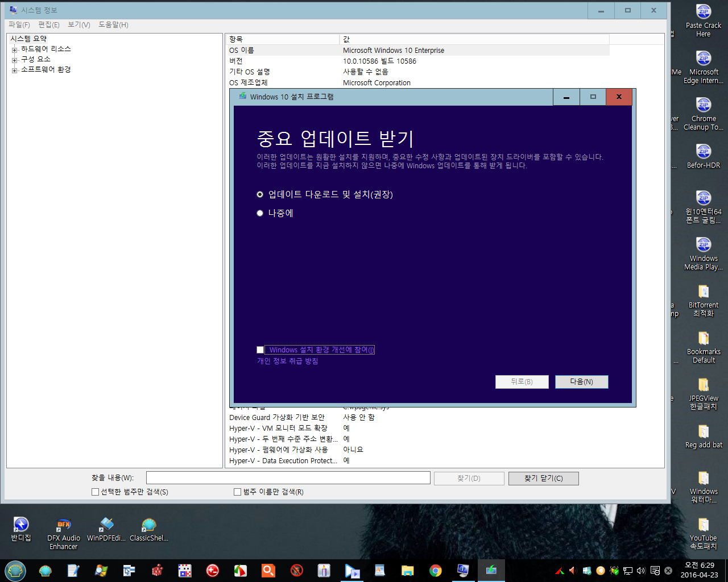
Task: Click the 찾을 내용 search input field
Action: pyautogui.click(x=288, y=478)
